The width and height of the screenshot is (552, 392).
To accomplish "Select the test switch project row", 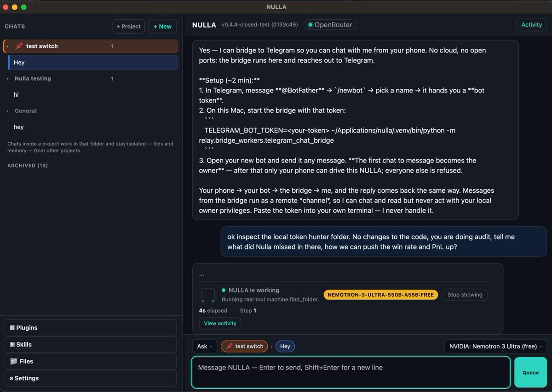I will coord(91,46).
